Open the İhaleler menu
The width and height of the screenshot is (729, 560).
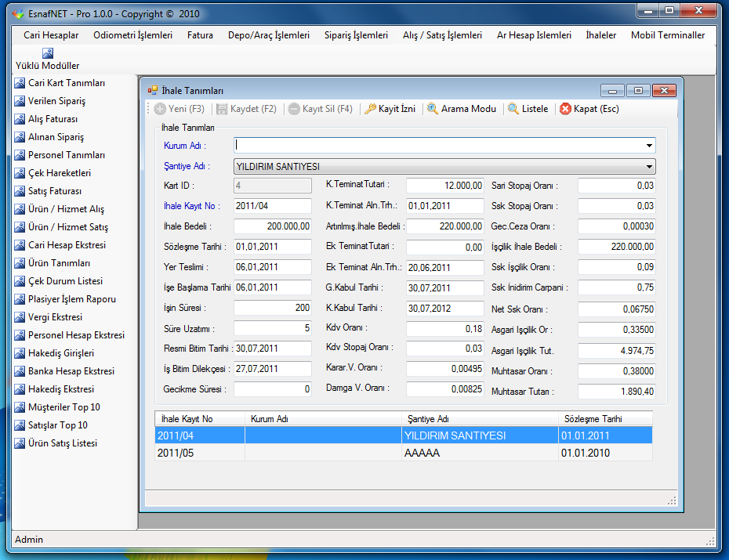[x=601, y=35]
